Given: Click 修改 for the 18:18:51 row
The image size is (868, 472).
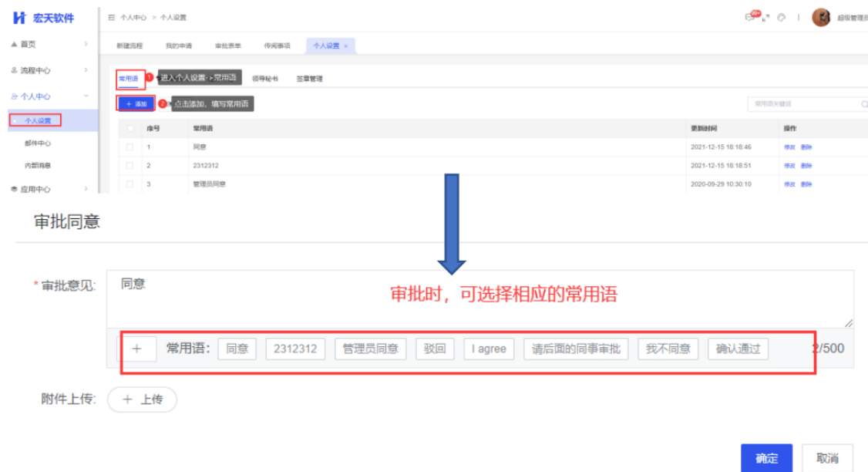Looking at the screenshot, I should (789, 166).
